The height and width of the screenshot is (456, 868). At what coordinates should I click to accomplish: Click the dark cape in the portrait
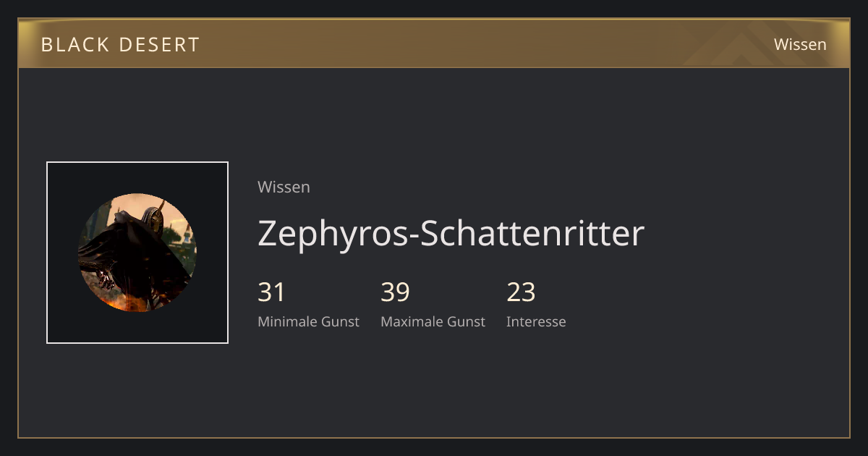coord(134,255)
